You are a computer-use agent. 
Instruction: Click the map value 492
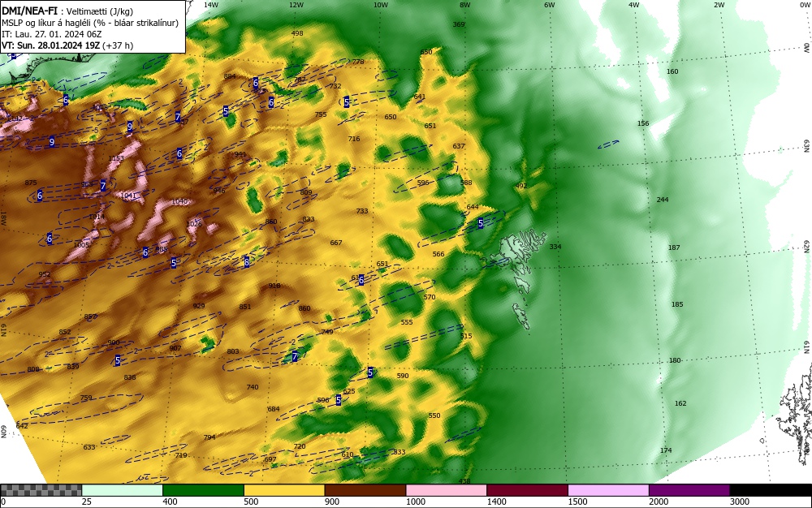click(521, 186)
